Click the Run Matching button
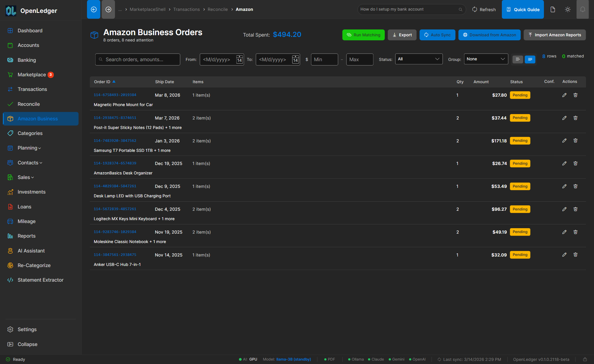594x364 pixels. (363, 35)
